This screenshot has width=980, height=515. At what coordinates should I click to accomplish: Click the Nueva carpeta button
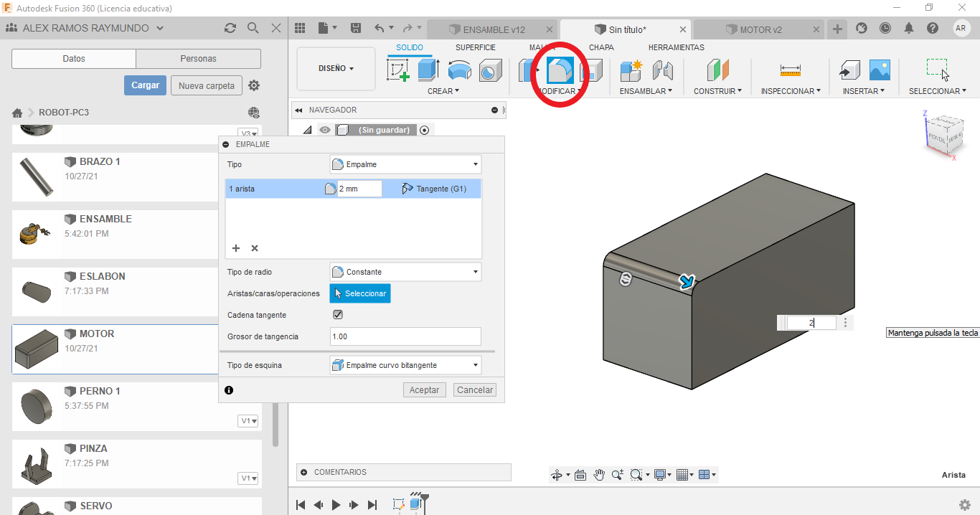tap(207, 85)
